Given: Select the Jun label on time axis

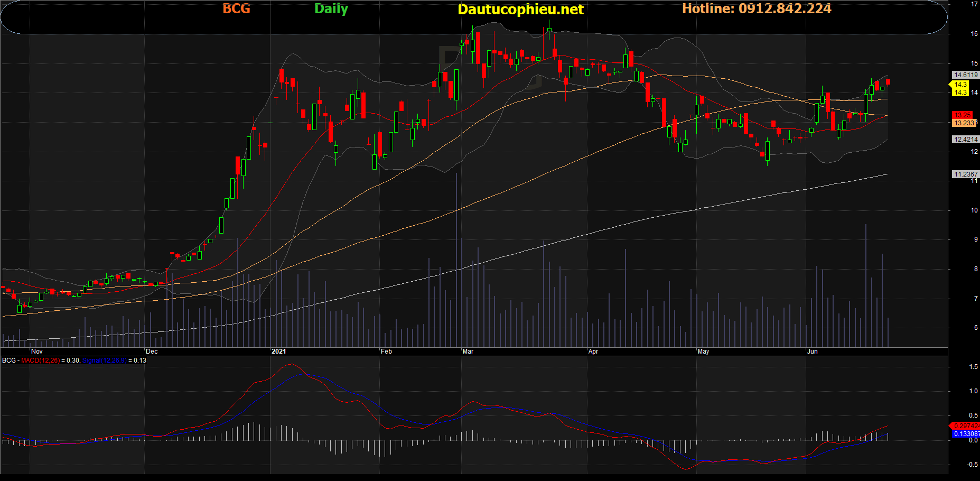Looking at the screenshot, I should (813, 351).
